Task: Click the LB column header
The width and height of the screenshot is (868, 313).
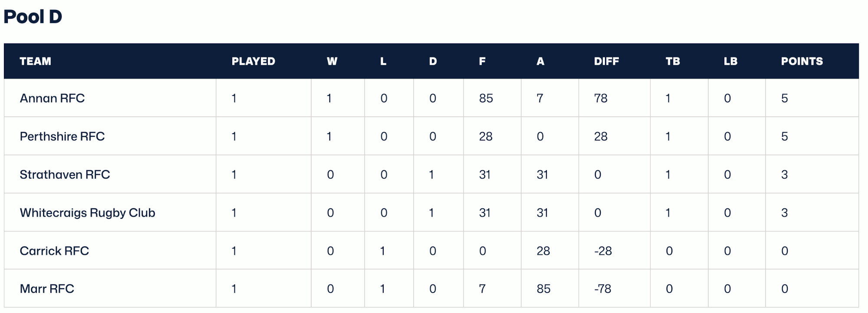Action: 730,61
